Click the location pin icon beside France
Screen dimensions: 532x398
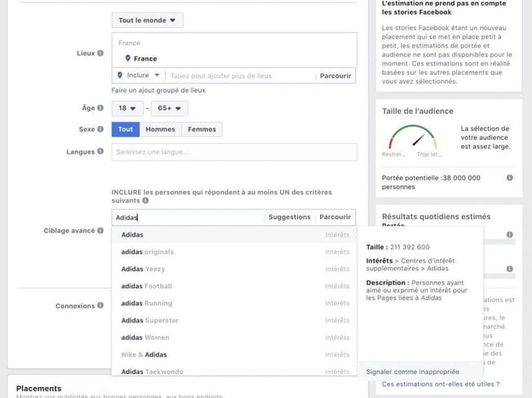128,59
